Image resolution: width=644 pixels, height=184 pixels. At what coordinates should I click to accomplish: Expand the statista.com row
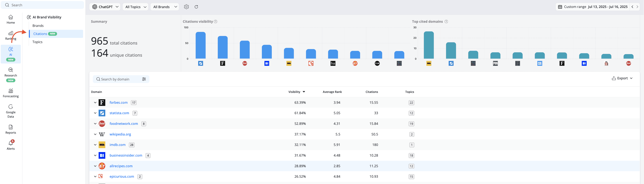95,113
